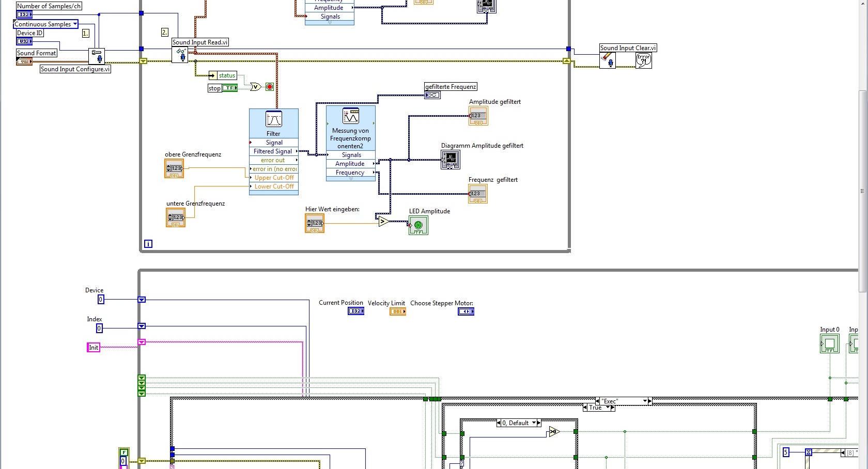Click the Filtered Signal output row
The image size is (868, 469).
click(274, 151)
